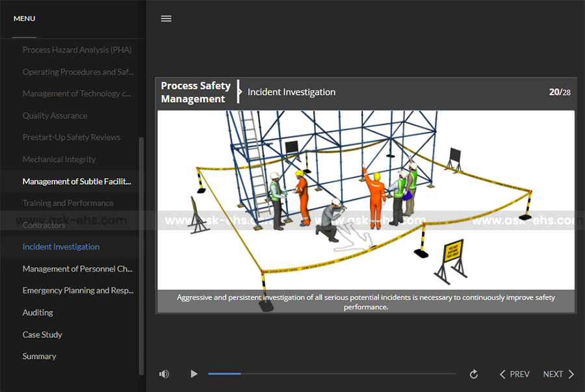Go to the Summary section

point(39,356)
